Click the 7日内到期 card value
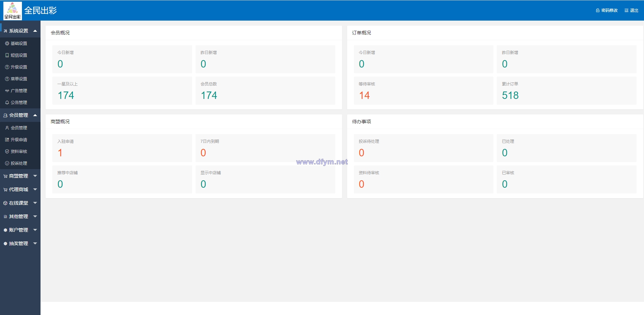Image resolution: width=644 pixels, height=315 pixels. click(x=203, y=153)
